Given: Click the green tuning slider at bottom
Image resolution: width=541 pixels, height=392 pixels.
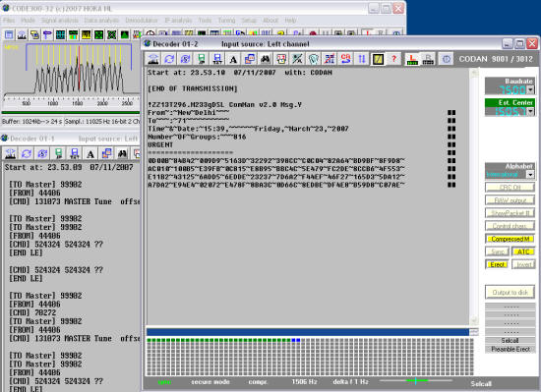Looking at the screenshot, I should [416, 380].
